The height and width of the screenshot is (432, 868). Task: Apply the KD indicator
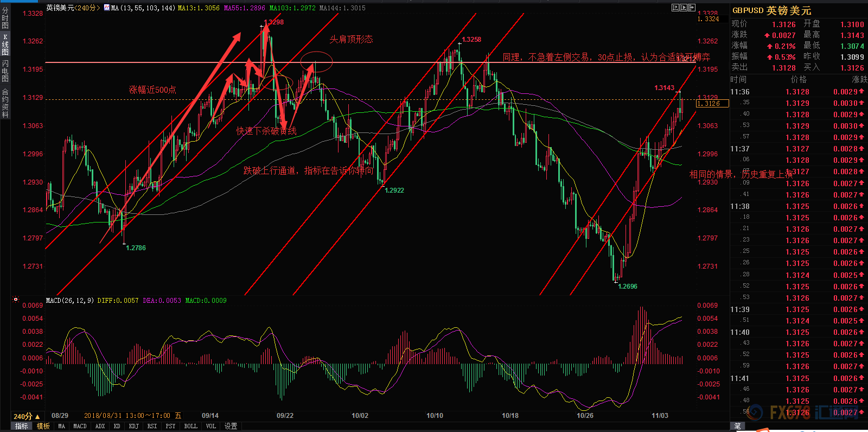117,426
